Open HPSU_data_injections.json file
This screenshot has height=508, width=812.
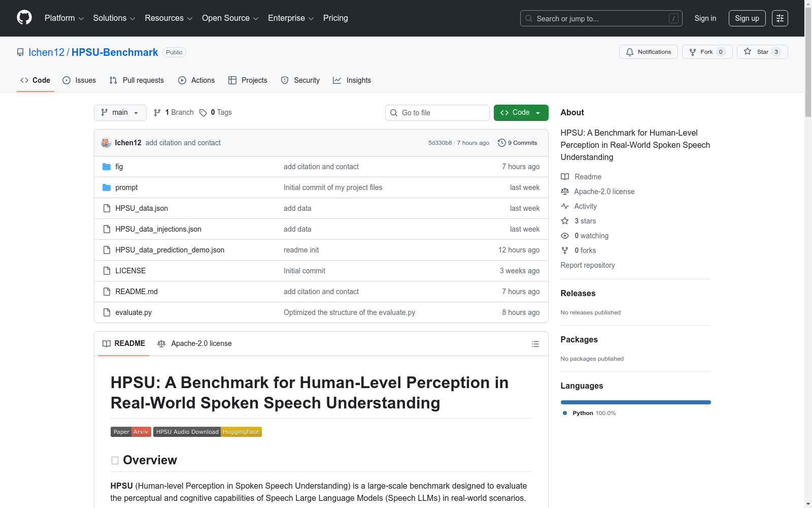pyautogui.click(x=158, y=229)
